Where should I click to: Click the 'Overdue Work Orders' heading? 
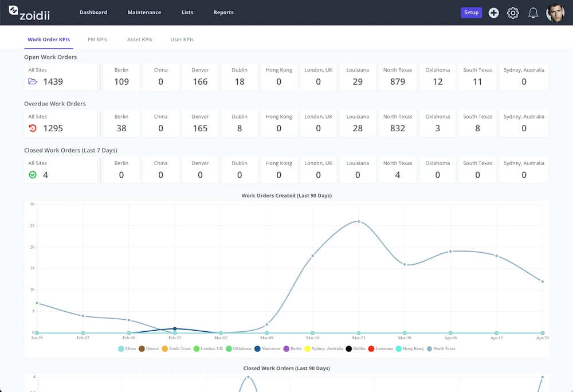pyautogui.click(x=55, y=104)
